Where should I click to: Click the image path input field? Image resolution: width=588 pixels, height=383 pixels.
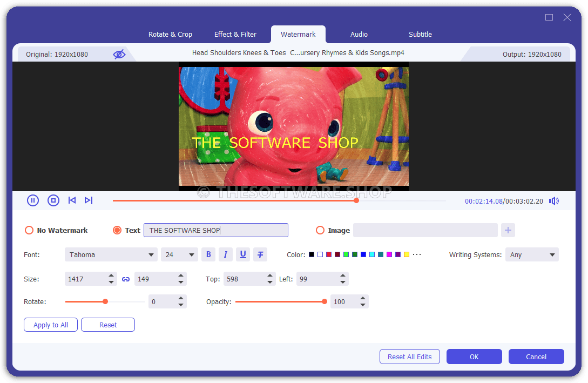425,230
